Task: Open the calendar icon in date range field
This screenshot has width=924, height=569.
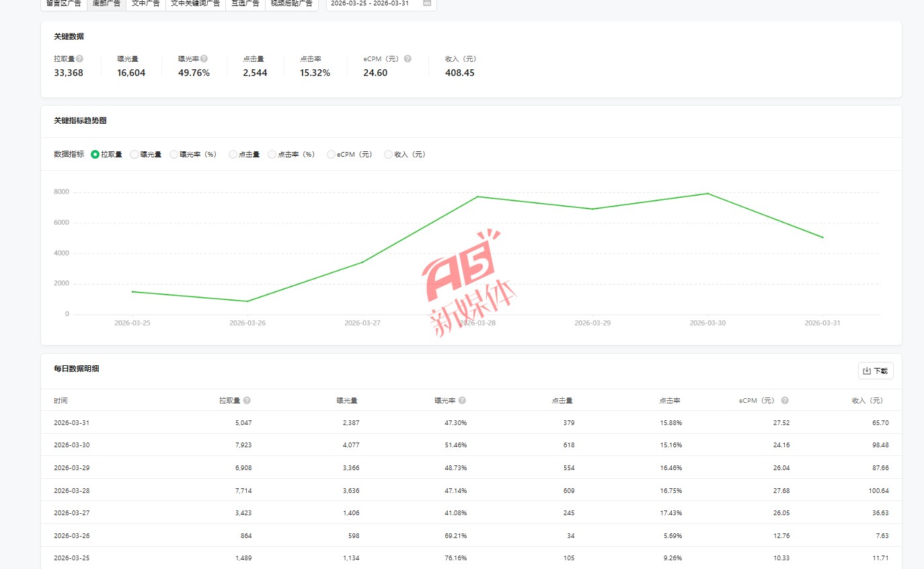Action: click(427, 3)
